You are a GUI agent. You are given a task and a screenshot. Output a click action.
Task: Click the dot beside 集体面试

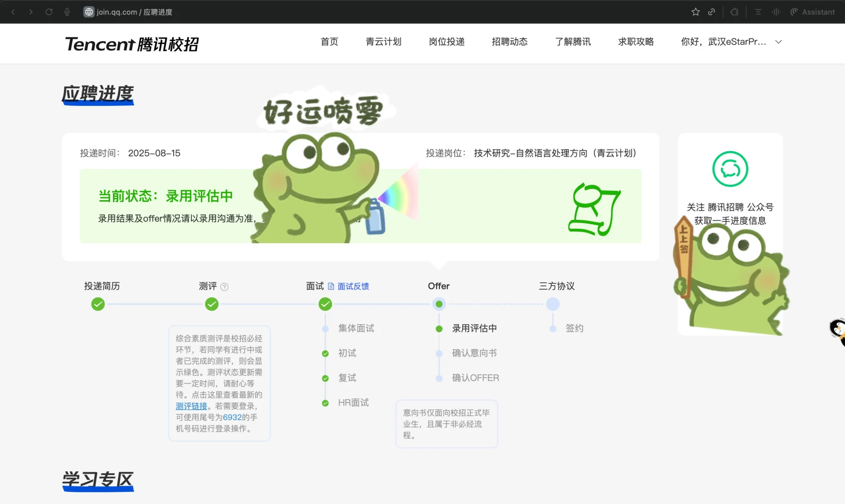pyautogui.click(x=325, y=329)
